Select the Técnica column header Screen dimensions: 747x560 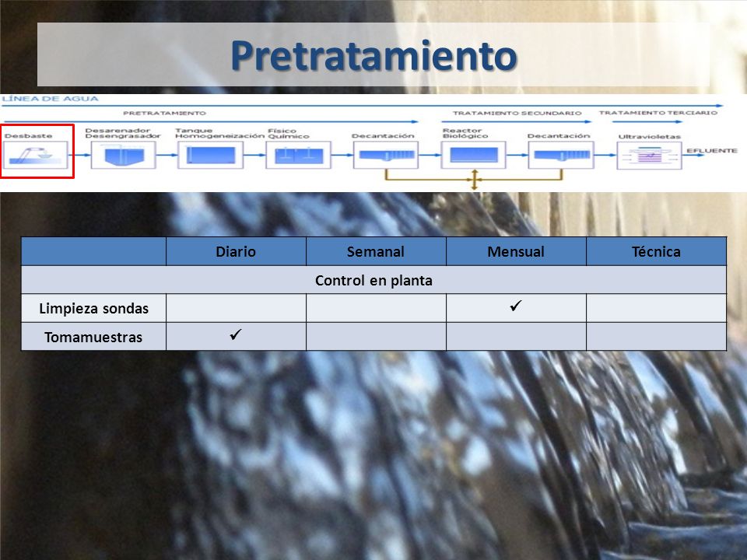(x=656, y=251)
